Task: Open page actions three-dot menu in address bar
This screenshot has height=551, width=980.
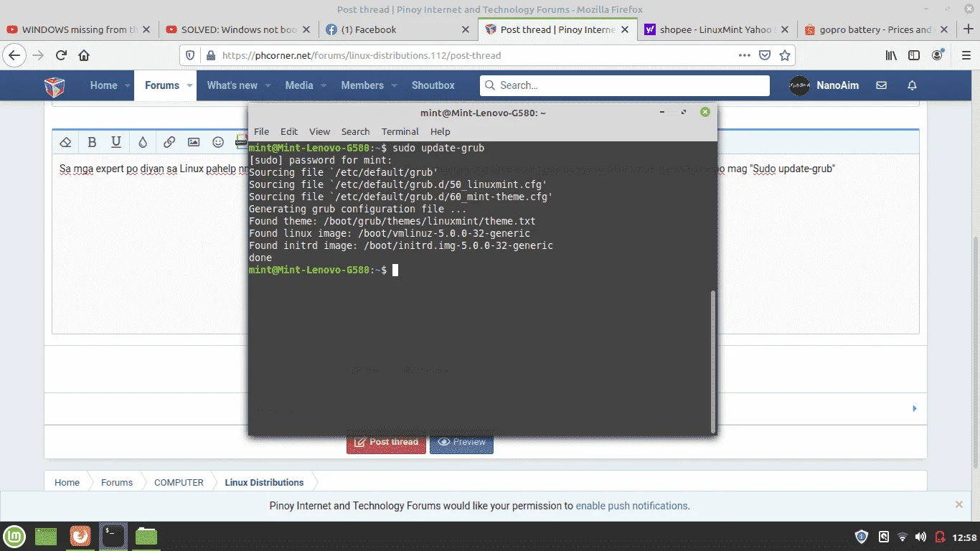Action: (745, 55)
